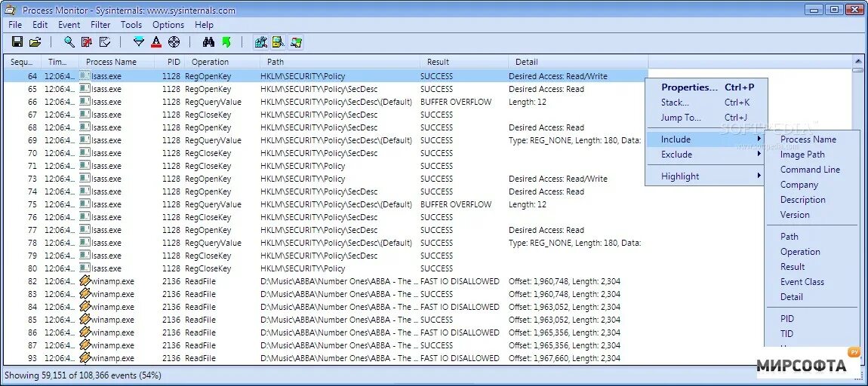Click winamp.exe icon in row 82
The width and height of the screenshot is (868, 386).
[85, 280]
